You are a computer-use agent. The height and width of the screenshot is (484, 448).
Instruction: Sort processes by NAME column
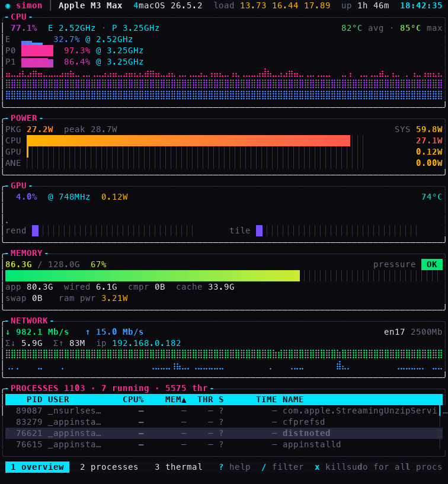(x=293, y=399)
